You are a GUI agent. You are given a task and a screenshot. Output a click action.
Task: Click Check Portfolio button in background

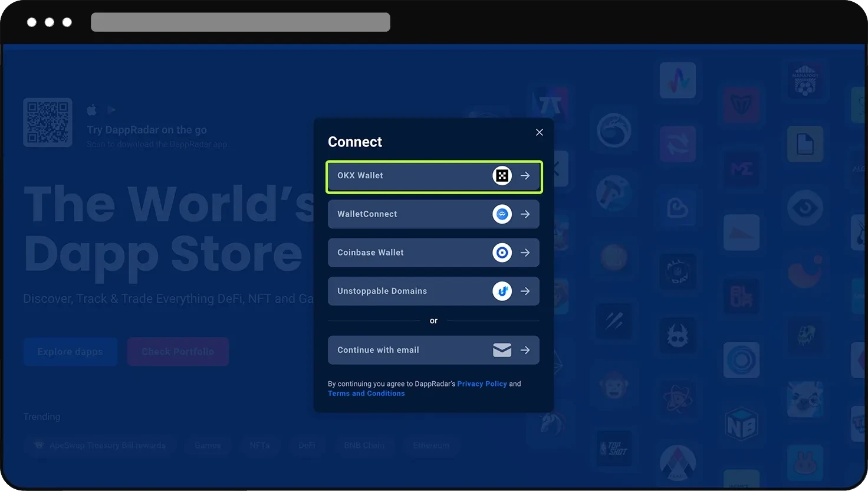[178, 352]
